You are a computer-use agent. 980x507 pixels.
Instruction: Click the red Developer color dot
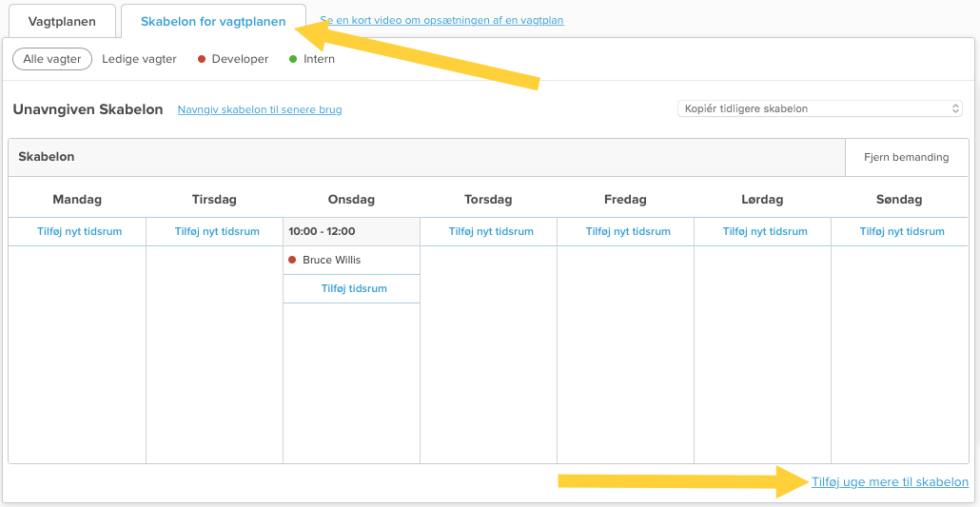[202, 59]
